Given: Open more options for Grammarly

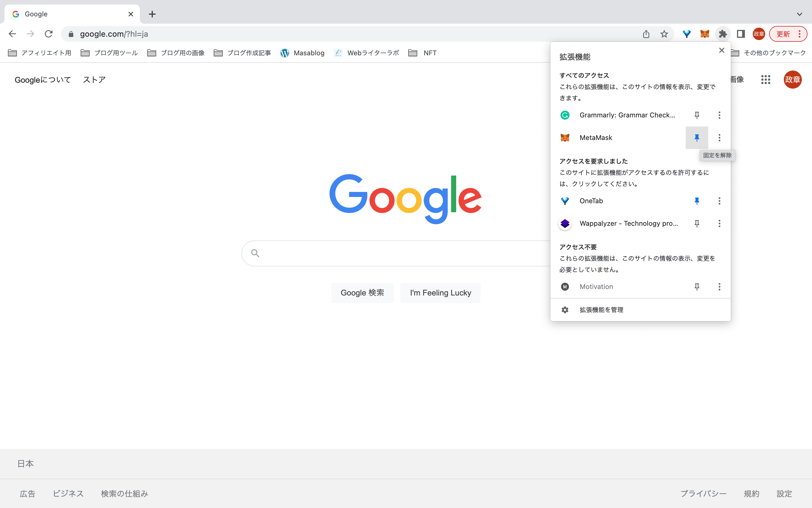Looking at the screenshot, I should click(x=720, y=115).
